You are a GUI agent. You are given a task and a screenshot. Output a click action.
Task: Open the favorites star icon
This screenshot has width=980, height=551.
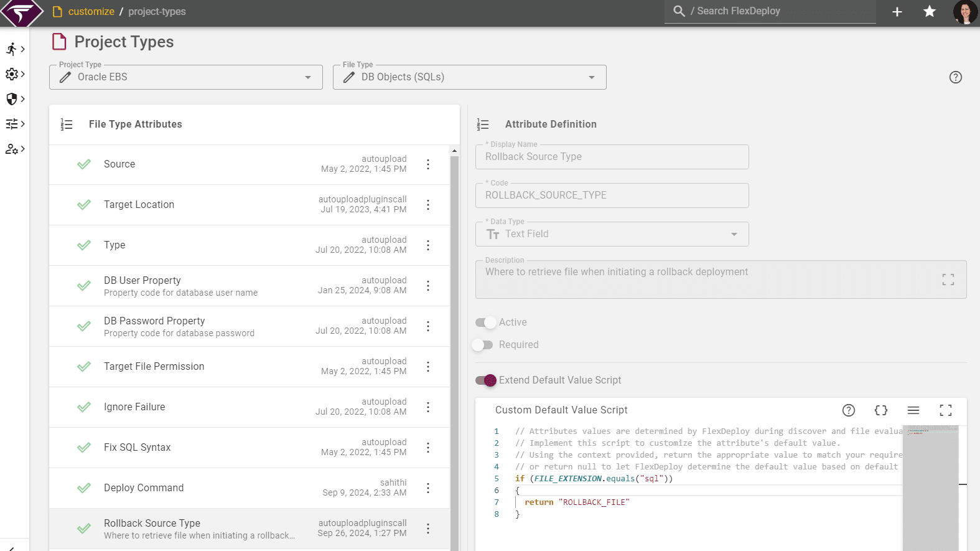pyautogui.click(x=930, y=11)
